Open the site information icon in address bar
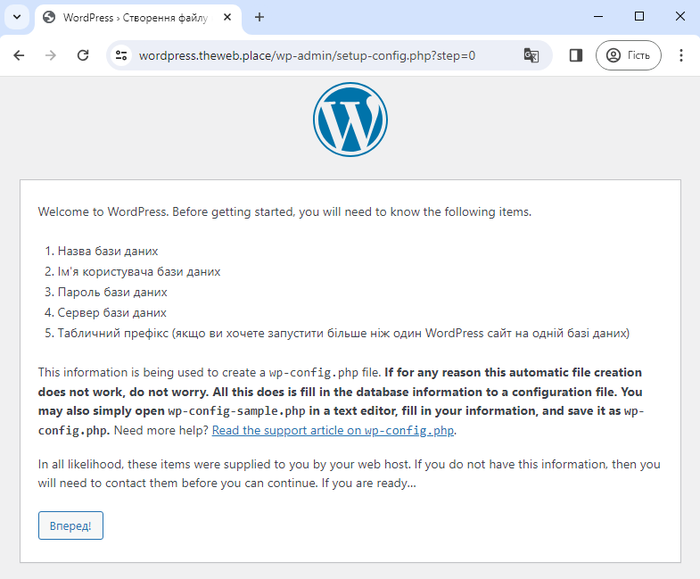 pos(121,55)
